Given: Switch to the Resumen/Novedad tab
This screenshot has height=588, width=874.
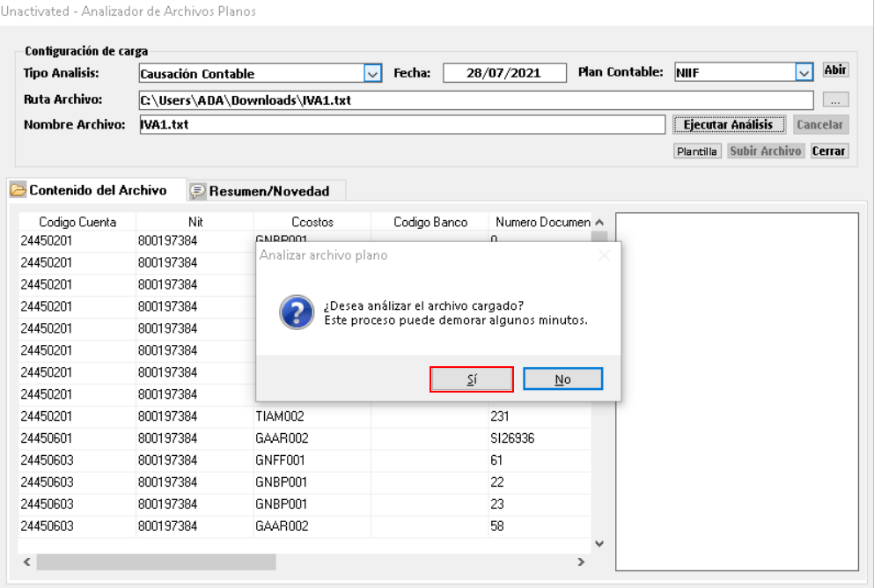Looking at the screenshot, I should click(268, 191).
